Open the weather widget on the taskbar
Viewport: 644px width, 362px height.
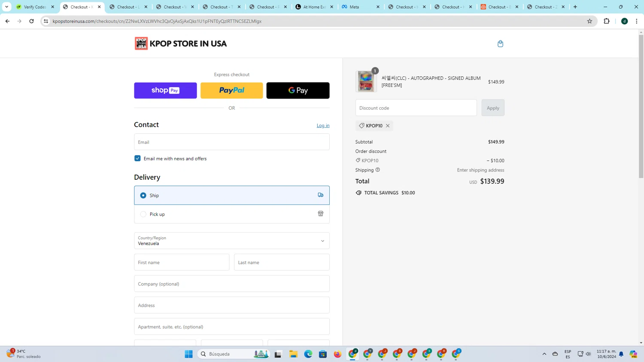(x=24, y=354)
